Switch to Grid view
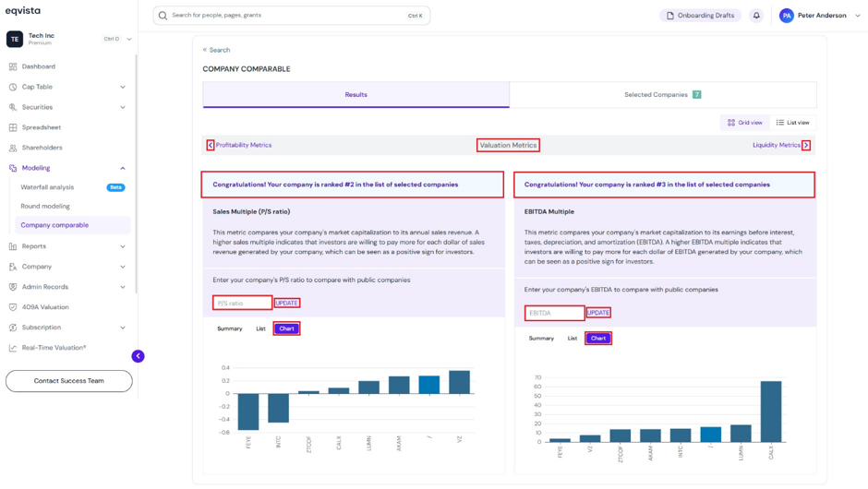 click(745, 123)
